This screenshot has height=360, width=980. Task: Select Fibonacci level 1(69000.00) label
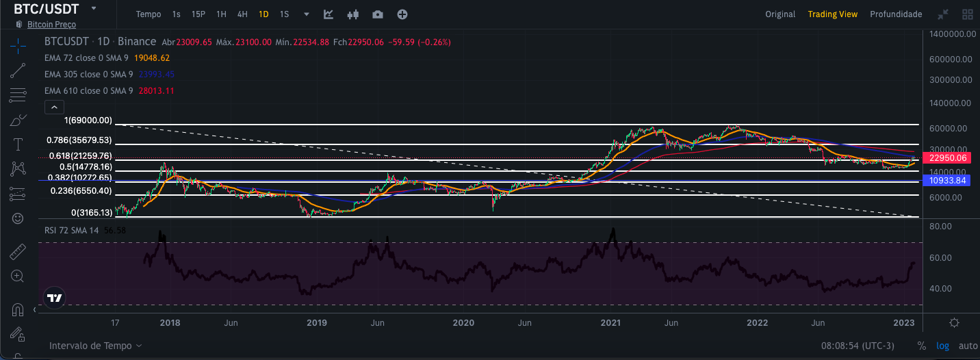click(88, 120)
